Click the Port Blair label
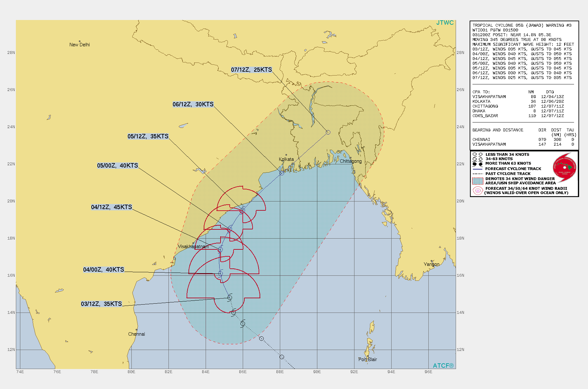 pos(367,359)
